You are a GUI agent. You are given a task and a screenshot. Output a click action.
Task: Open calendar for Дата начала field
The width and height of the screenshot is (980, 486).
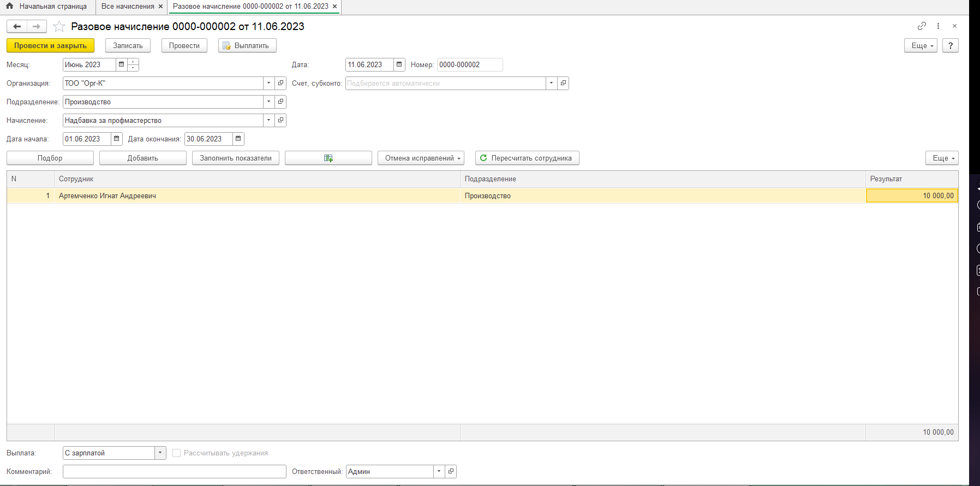pos(117,139)
